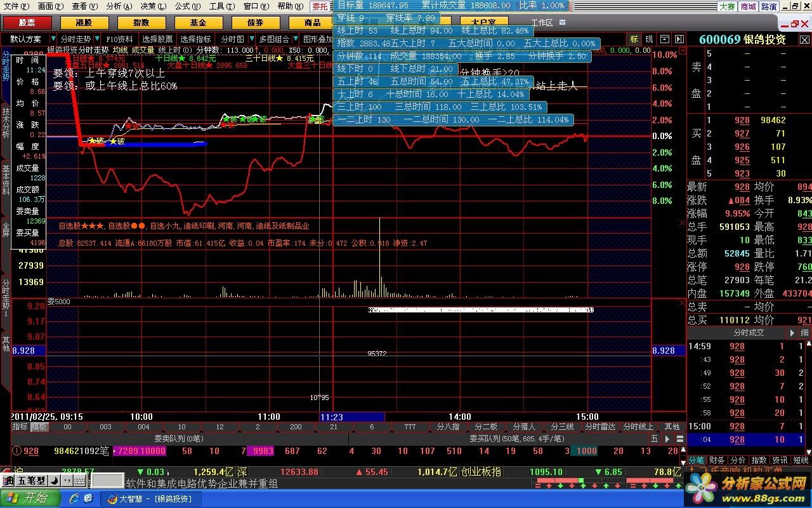Switch to the 资讯 tab in quote panel
The height and width of the screenshot is (508, 812).
[x=780, y=460]
